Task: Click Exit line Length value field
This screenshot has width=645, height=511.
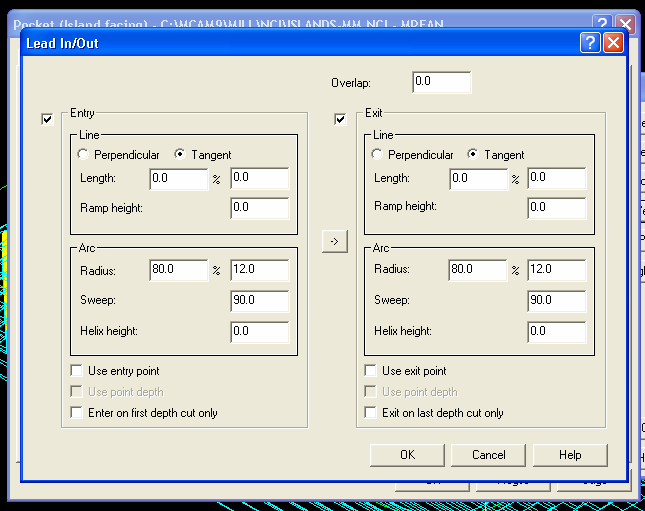Action: tap(557, 178)
